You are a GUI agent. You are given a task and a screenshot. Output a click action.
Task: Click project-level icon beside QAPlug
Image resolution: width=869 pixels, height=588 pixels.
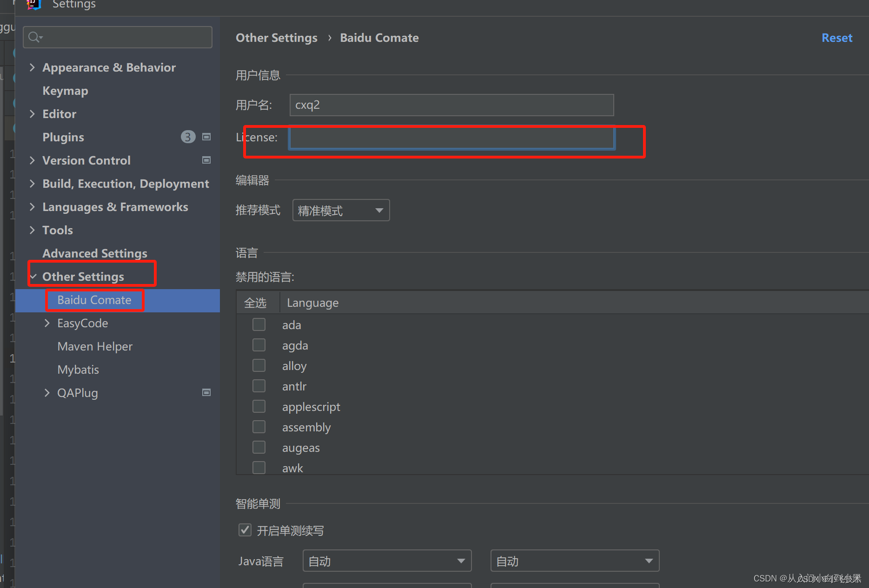[206, 392]
